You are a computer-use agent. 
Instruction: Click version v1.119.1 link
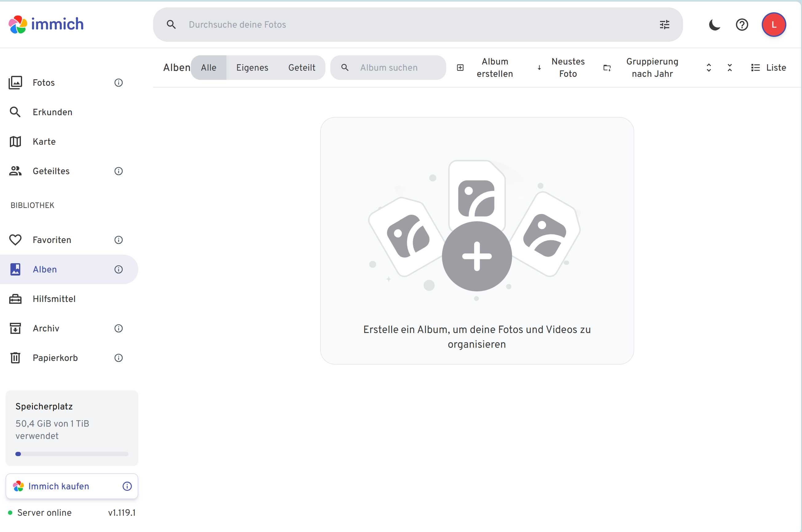tap(122, 513)
